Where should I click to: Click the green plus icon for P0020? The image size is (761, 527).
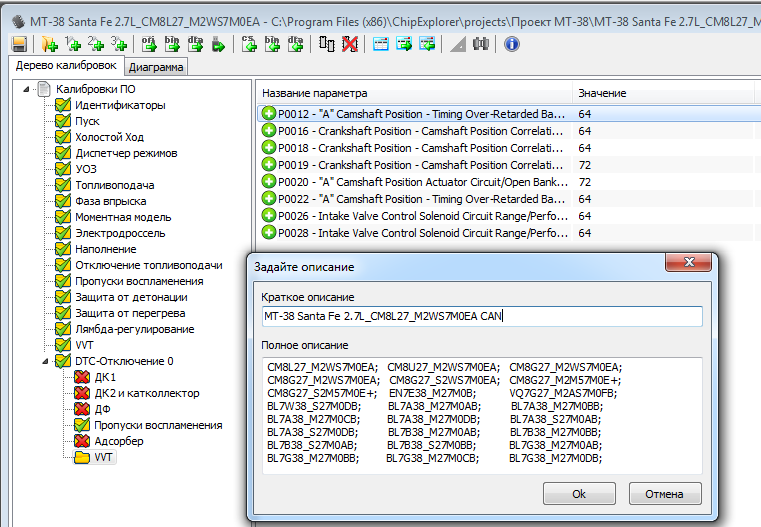click(x=268, y=182)
